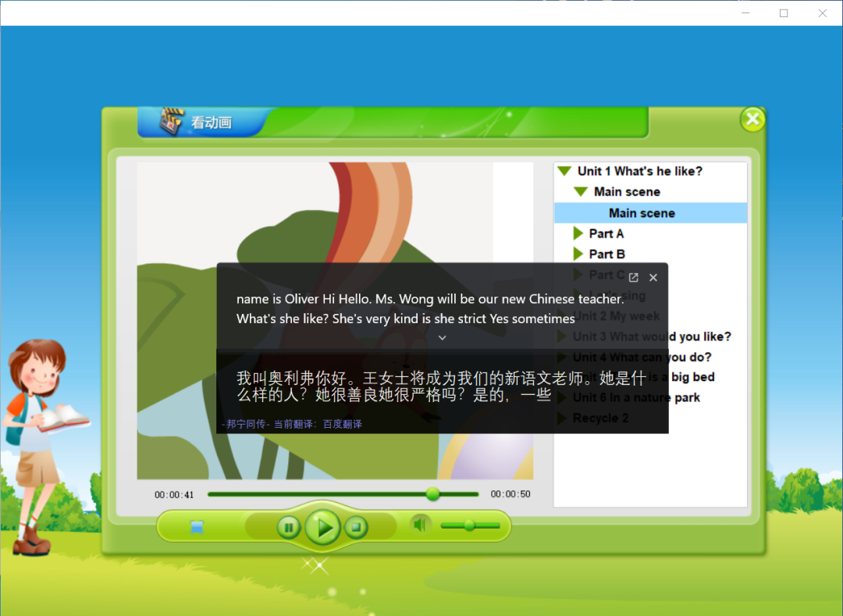Maximize the application window
This screenshot has width=843, height=616.
click(784, 13)
